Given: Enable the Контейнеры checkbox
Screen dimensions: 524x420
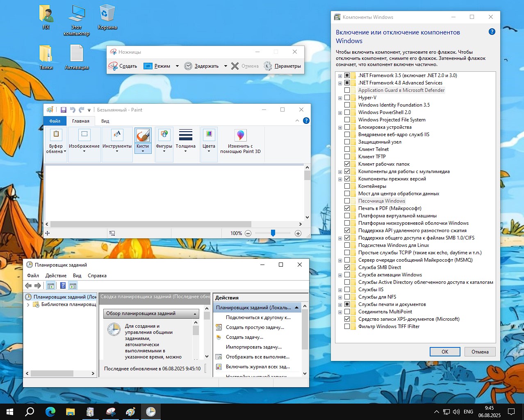Looking at the screenshot, I should [347, 186].
